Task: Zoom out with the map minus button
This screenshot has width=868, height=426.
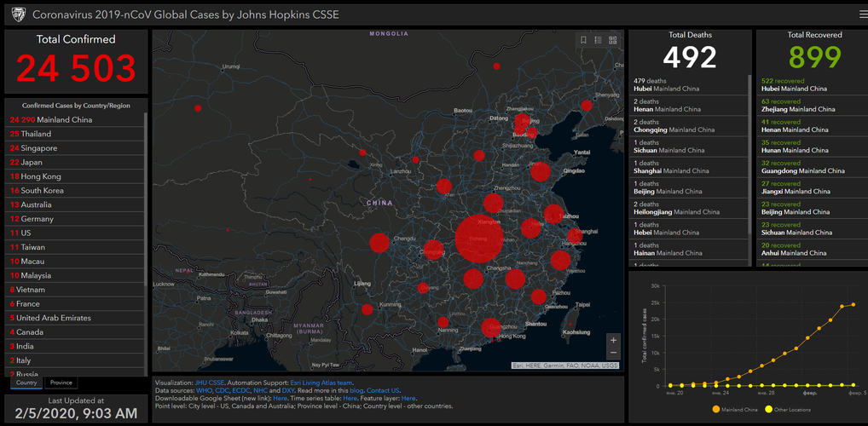Action: coord(613,352)
